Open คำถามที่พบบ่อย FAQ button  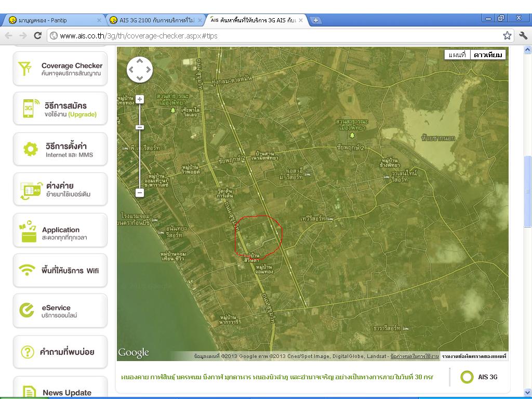tap(60, 352)
